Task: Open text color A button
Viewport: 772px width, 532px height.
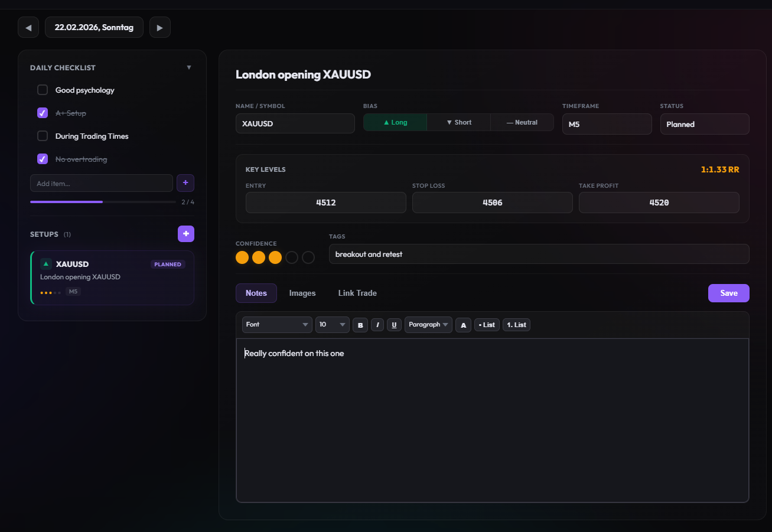Action: point(463,325)
